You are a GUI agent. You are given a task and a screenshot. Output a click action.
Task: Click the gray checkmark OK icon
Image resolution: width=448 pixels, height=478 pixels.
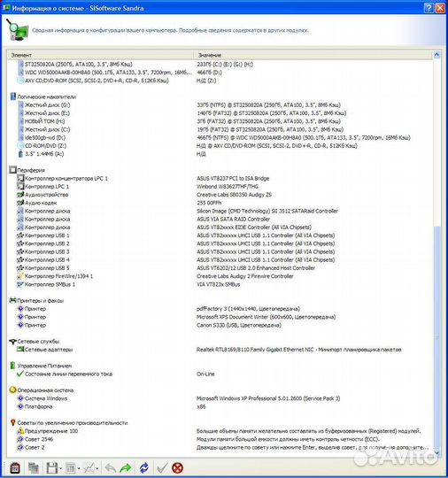click(162, 467)
